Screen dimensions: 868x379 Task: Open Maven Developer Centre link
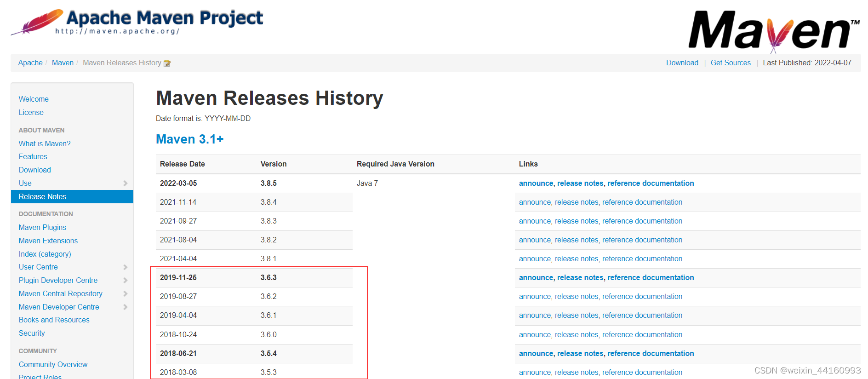click(59, 307)
